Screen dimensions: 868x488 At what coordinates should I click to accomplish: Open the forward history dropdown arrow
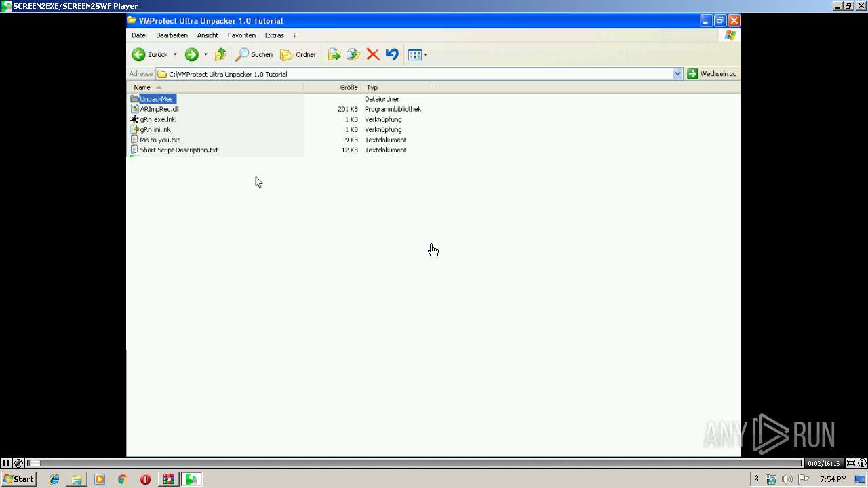coord(205,54)
